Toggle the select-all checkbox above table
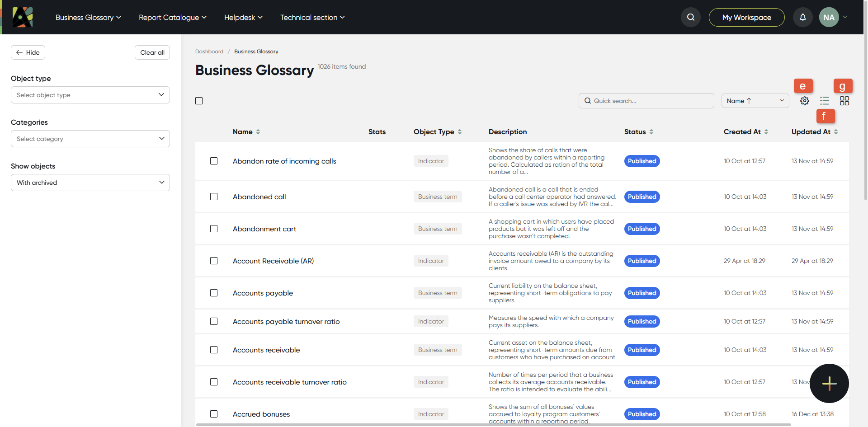Image resolution: width=868 pixels, height=427 pixels. [199, 101]
